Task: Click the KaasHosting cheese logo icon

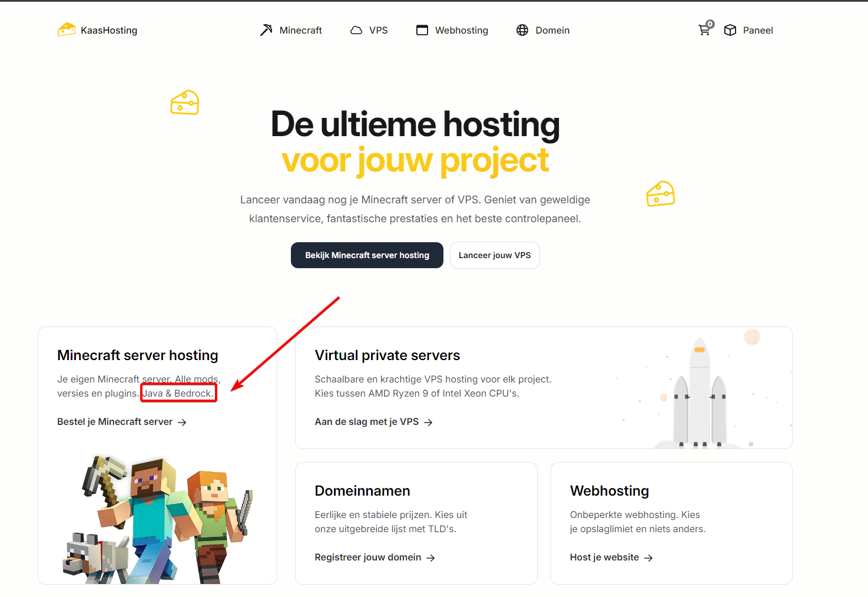Action: [67, 30]
